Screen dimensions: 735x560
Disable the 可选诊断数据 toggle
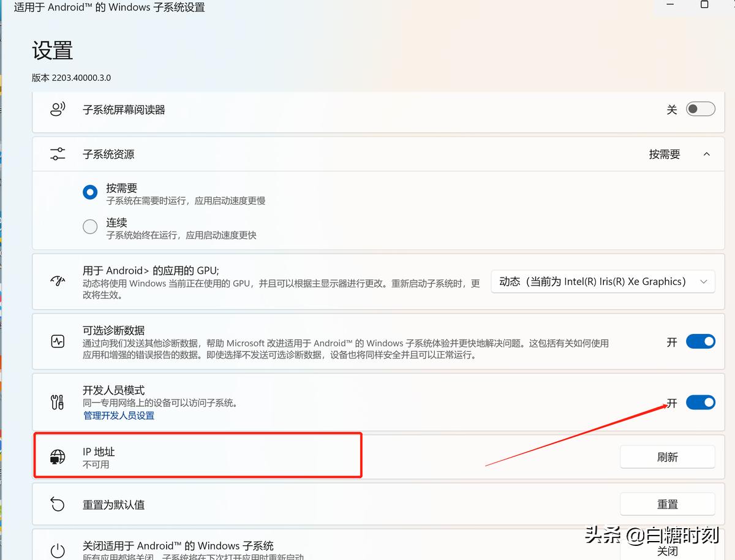click(700, 341)
